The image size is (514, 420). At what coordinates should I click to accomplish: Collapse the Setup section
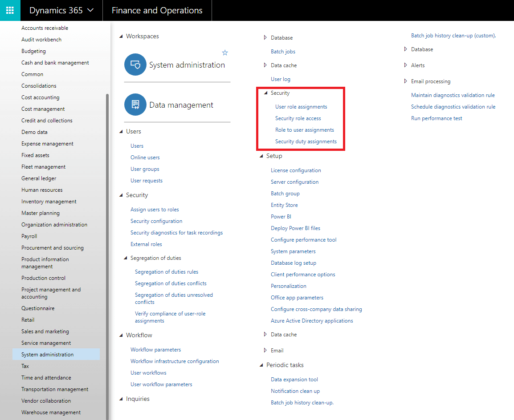point(261,156)
